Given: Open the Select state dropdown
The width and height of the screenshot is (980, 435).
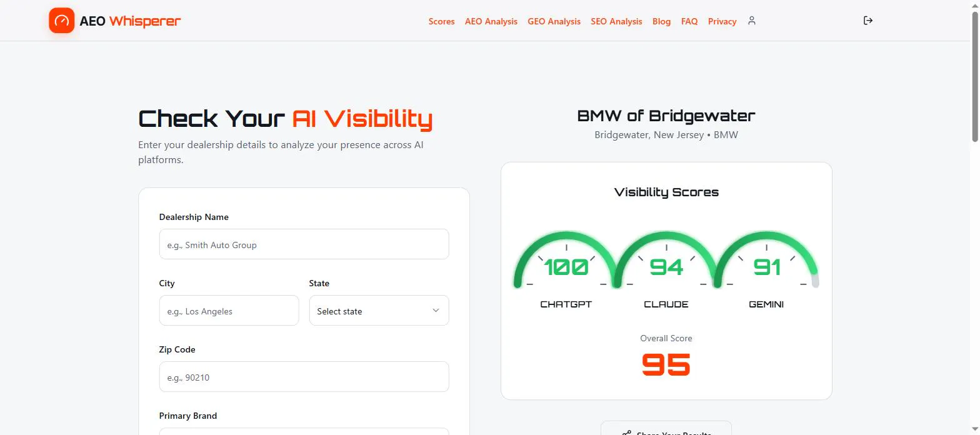Looking at the screenshot, I should click(379, 311).
